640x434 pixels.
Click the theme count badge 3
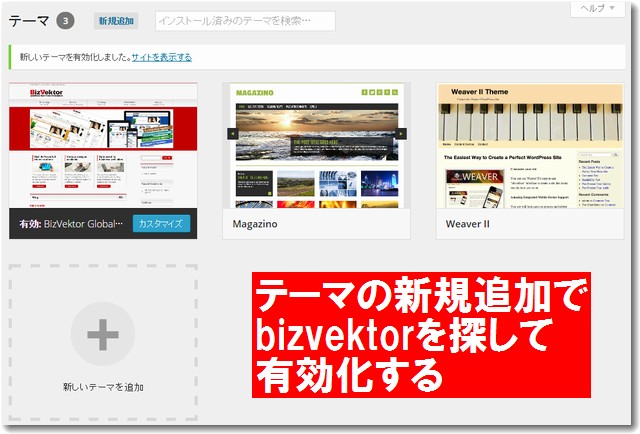click(x=65, y=21)
